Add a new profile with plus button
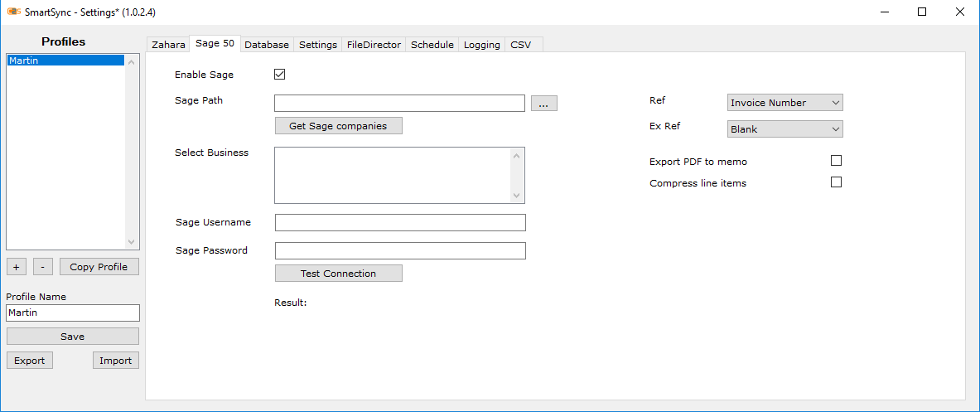Screen dimensions: 980x412 pyautogui.click(x=17, y=267)
